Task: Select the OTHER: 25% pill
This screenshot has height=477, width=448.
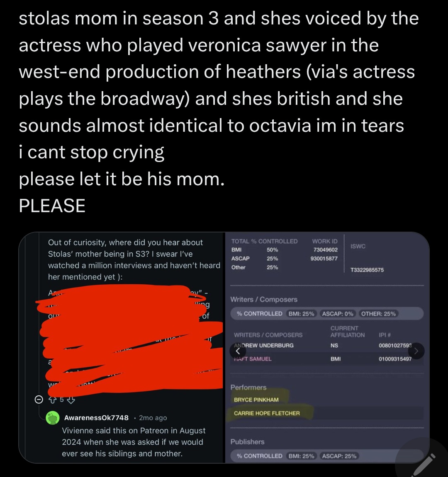Action: click(x=378, y=314)
